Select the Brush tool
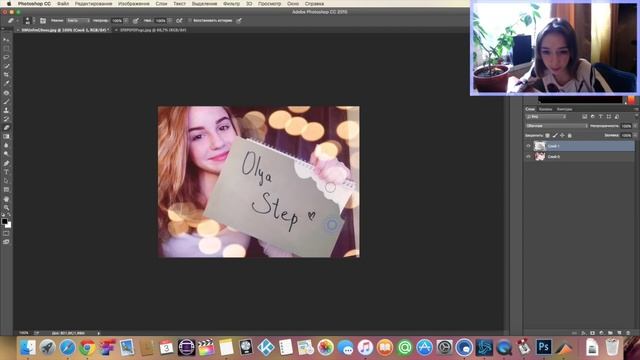Image resolution: width=640 pixels, height=360 pixels. pyautogui.click(x=6, y=101)
